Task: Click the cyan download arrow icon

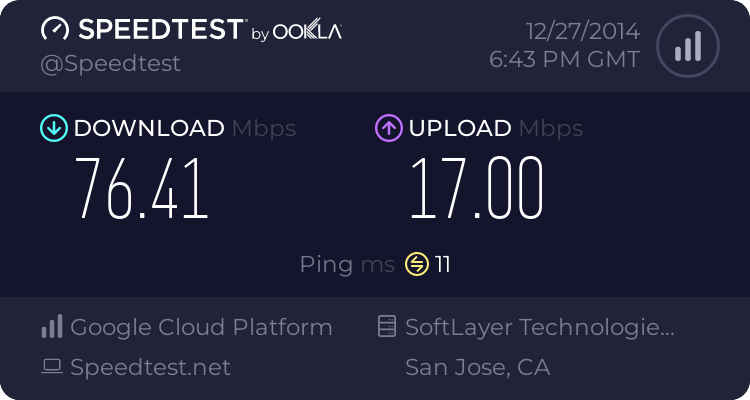Action: 53,128
